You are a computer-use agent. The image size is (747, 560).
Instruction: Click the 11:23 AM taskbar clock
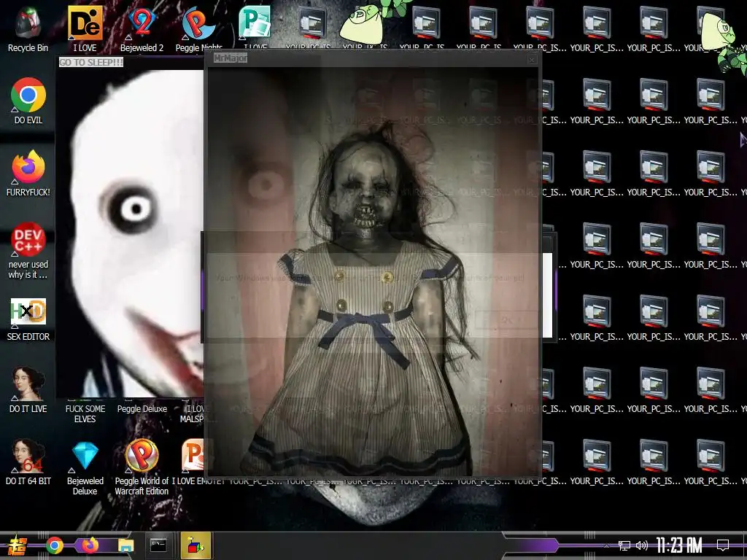click(x=679, y=545)
